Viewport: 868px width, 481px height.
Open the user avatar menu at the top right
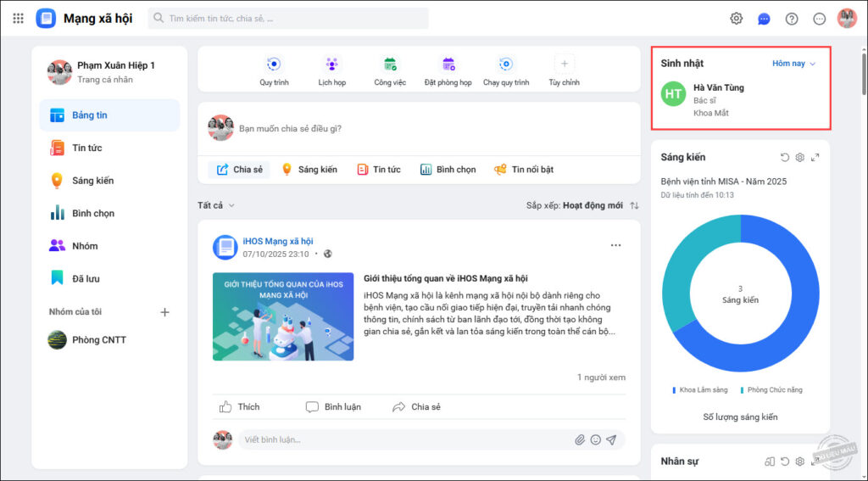[x=847, y=19]
